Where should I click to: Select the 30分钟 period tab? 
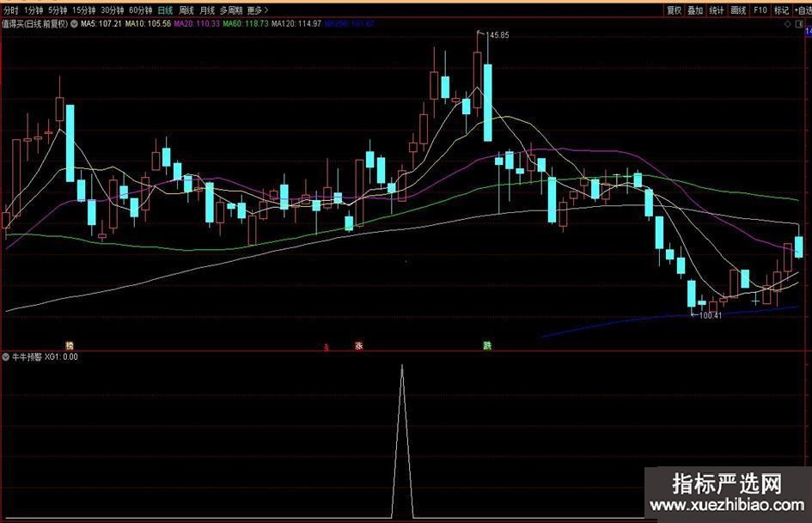click(x=113, y=10)
